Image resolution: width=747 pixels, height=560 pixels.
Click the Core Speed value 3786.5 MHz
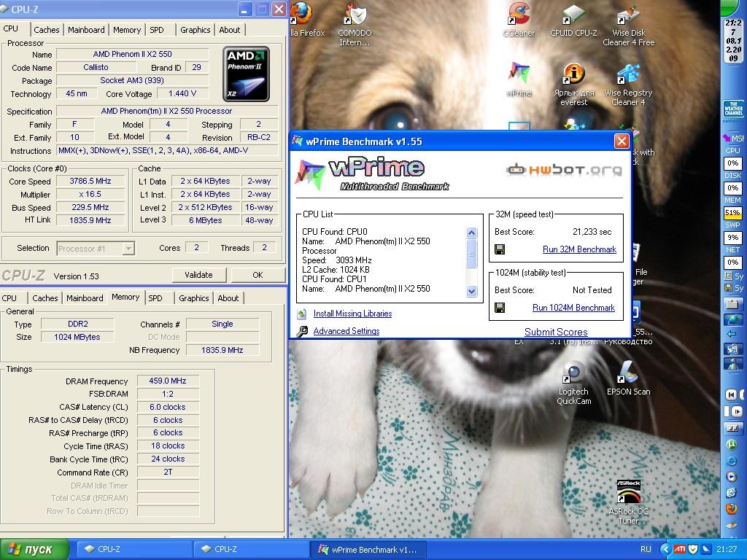90,181
